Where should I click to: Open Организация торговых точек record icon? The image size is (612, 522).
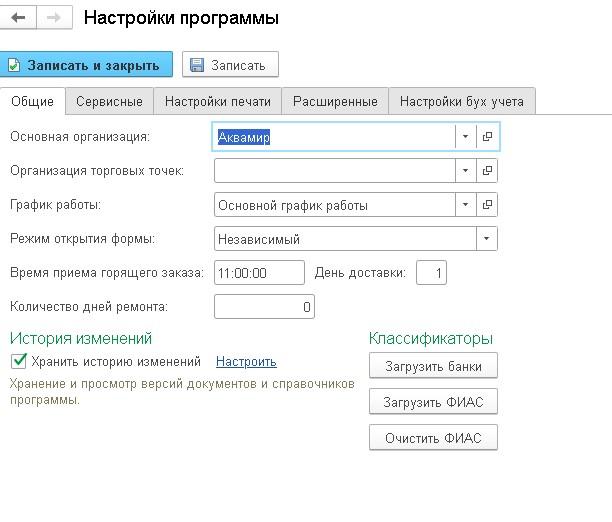(x=487, y=171)
